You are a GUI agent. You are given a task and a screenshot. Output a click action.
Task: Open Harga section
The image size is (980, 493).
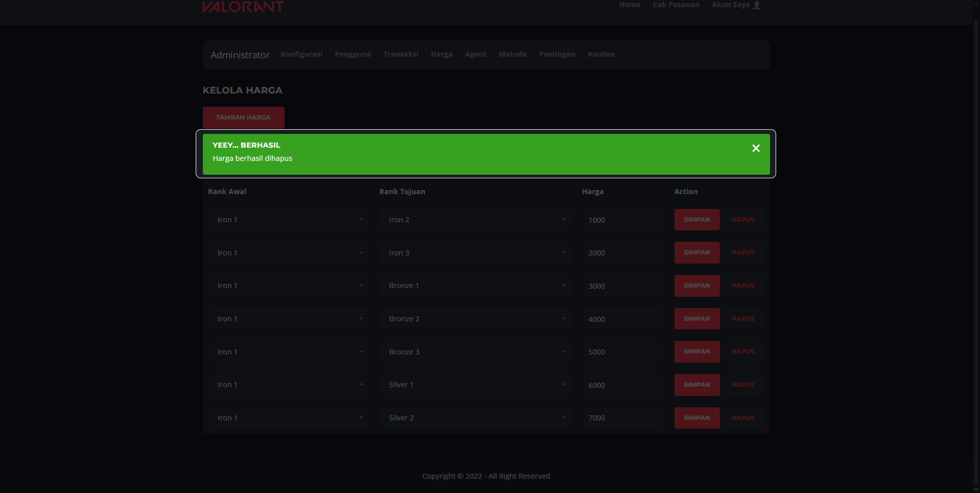click(441, 54)
